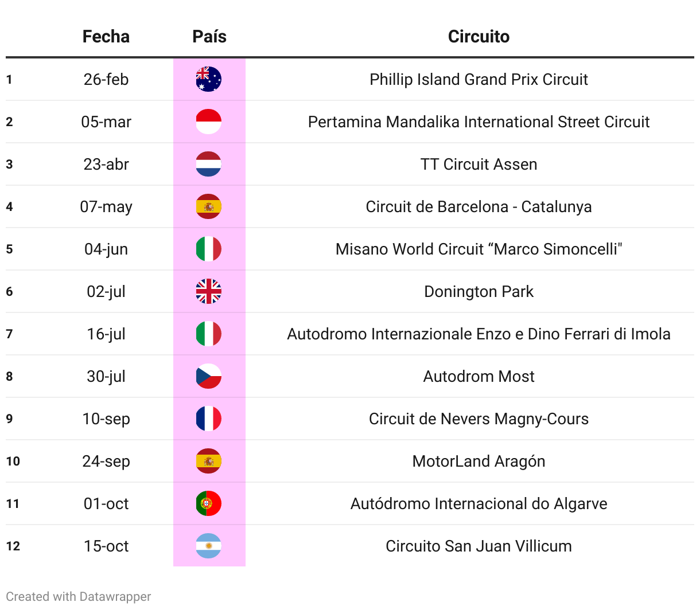Click the United Kingdom flag icon

point(209,291)
